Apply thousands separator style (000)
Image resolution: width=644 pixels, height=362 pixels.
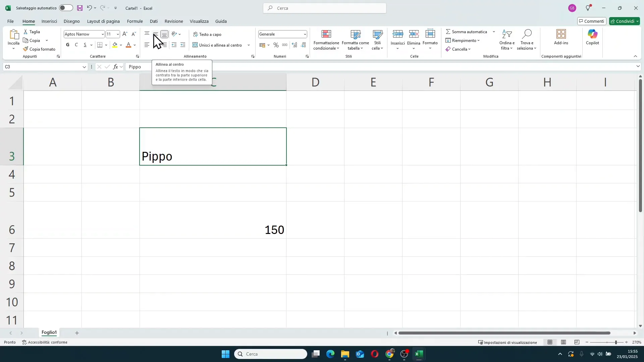285,45
